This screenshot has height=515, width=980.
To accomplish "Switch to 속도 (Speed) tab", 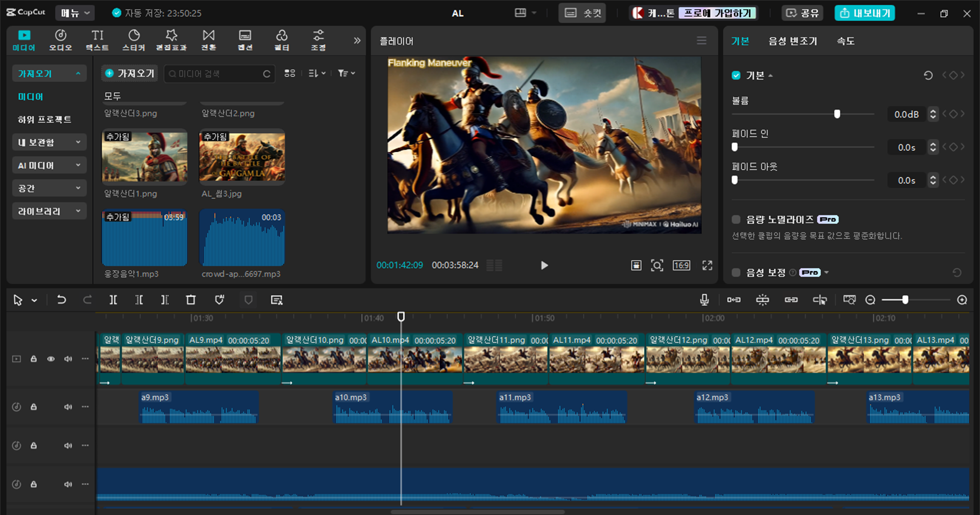I will click(x=846, y=41).
